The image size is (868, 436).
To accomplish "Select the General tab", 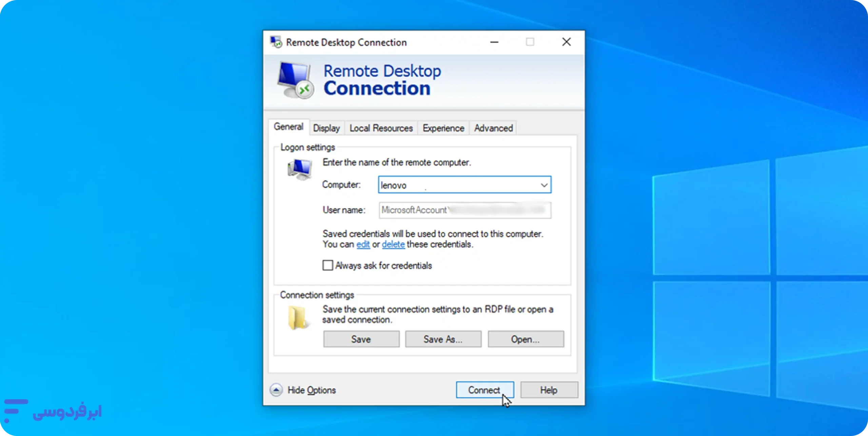I will pos(289,127).
